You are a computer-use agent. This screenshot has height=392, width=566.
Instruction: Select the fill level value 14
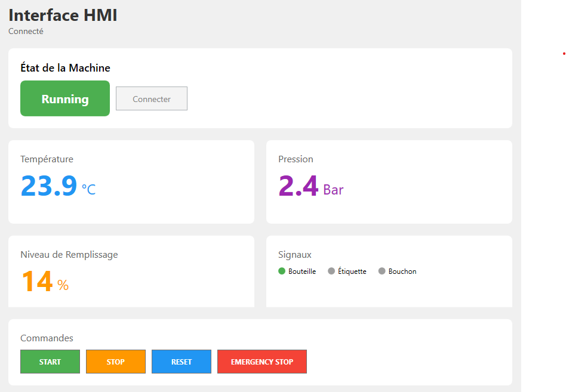tap(38, 281)
